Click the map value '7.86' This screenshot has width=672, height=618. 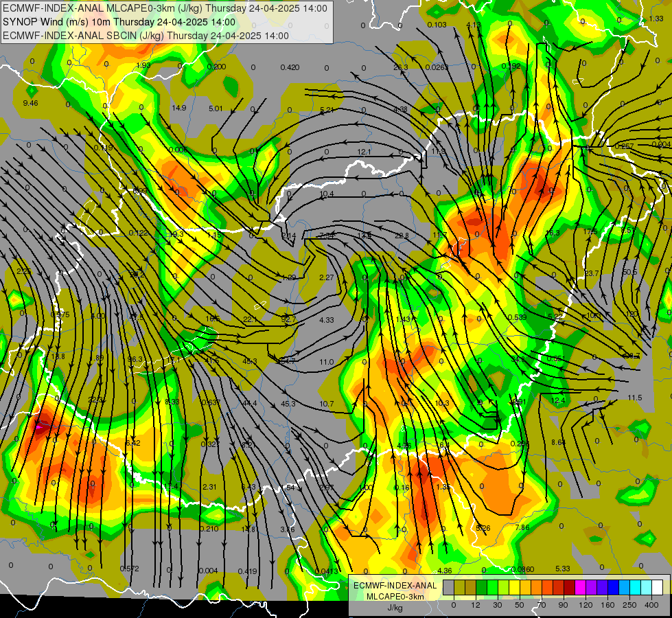click(x=522, y=527)
